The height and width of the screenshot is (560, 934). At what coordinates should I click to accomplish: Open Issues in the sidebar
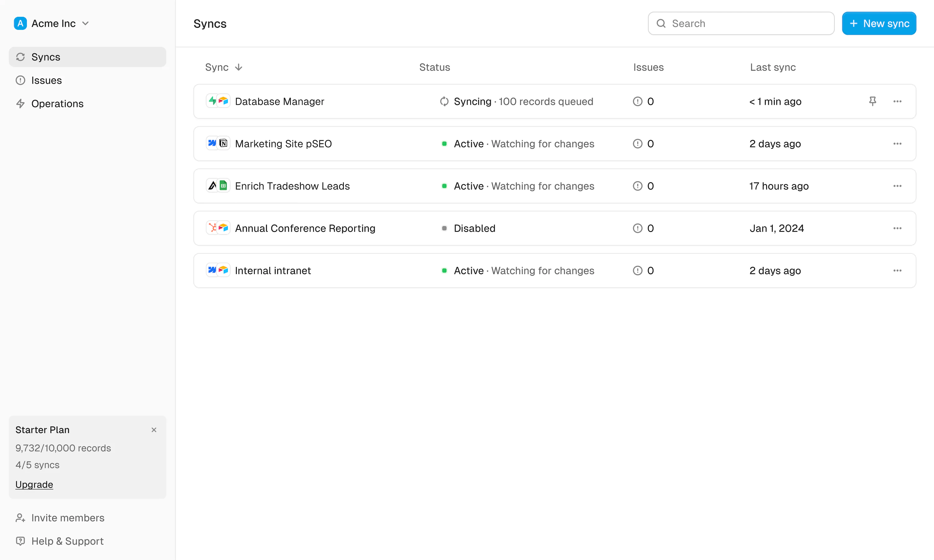[x=87, y=80]
